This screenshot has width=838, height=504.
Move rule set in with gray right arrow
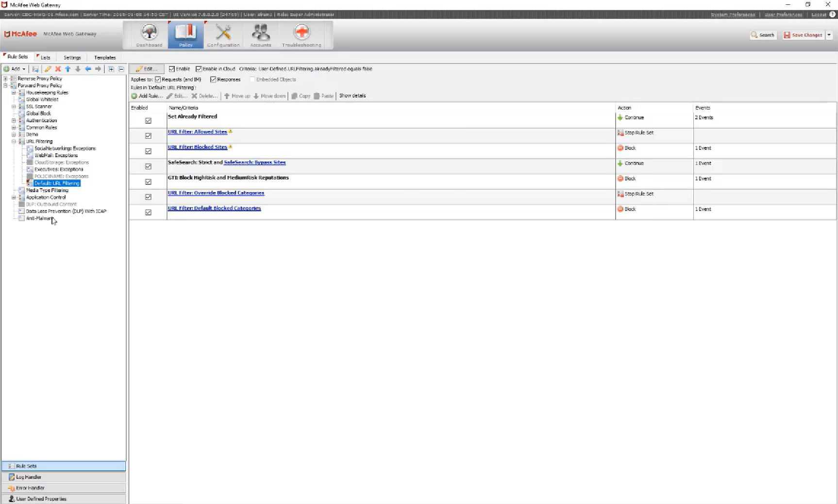coord(98,69)
